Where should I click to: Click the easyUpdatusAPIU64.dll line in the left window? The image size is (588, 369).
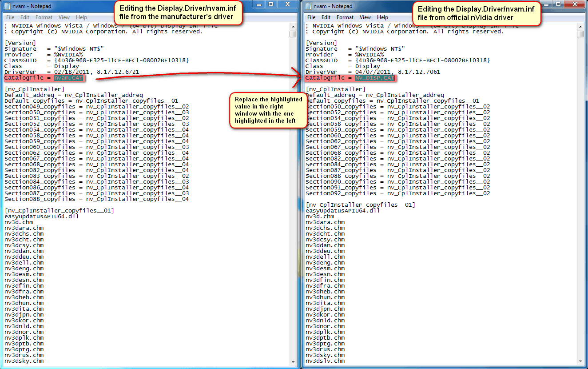(41, 217)
